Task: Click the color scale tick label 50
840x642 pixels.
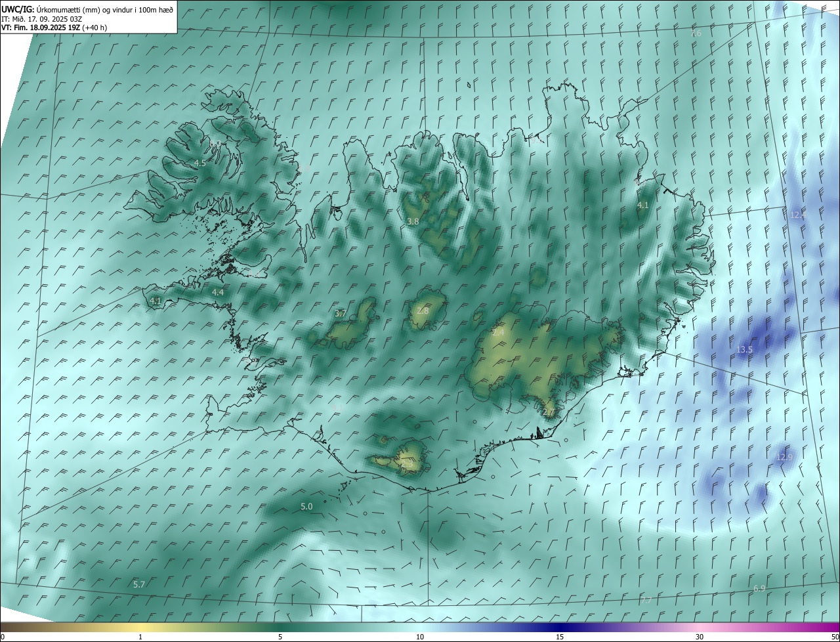Action: point(834,637)
